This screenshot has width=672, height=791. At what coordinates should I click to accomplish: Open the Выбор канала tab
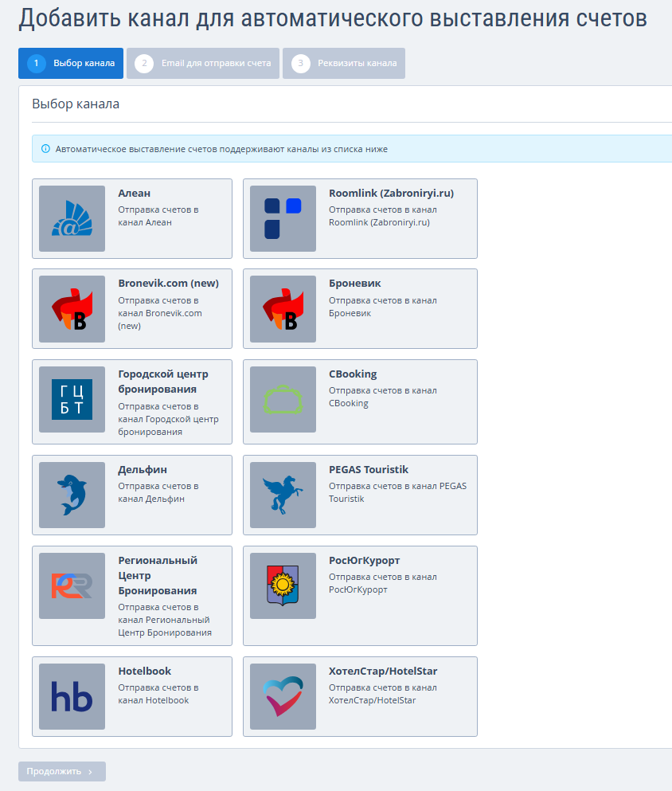click(x=71, y=63)
